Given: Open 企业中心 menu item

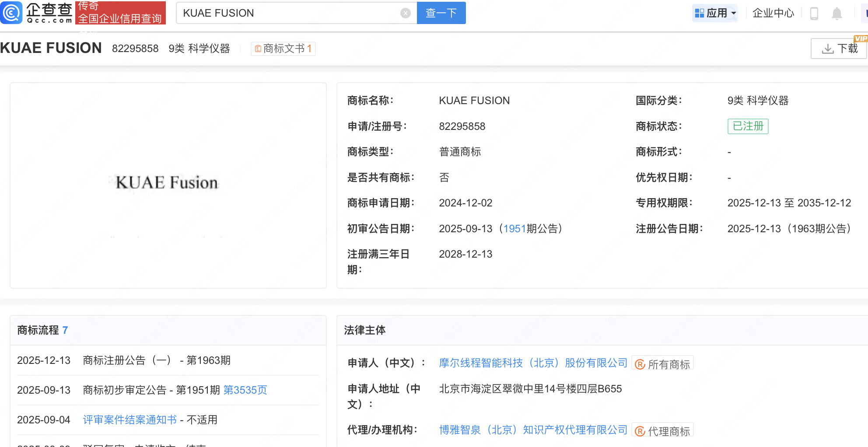Looking at the screenshot, I should pyautogui.click(x=773, y=13).
